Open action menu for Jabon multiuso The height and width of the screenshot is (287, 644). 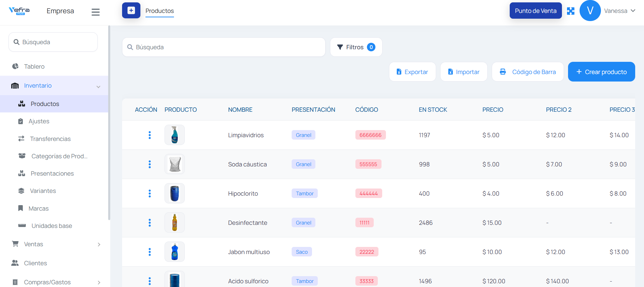point(150,252)
